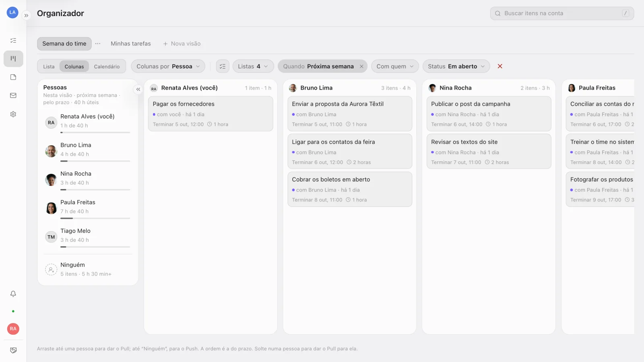Open Ligar para os contatos da feira card
The image size is (644, 362).
(350, 152)
